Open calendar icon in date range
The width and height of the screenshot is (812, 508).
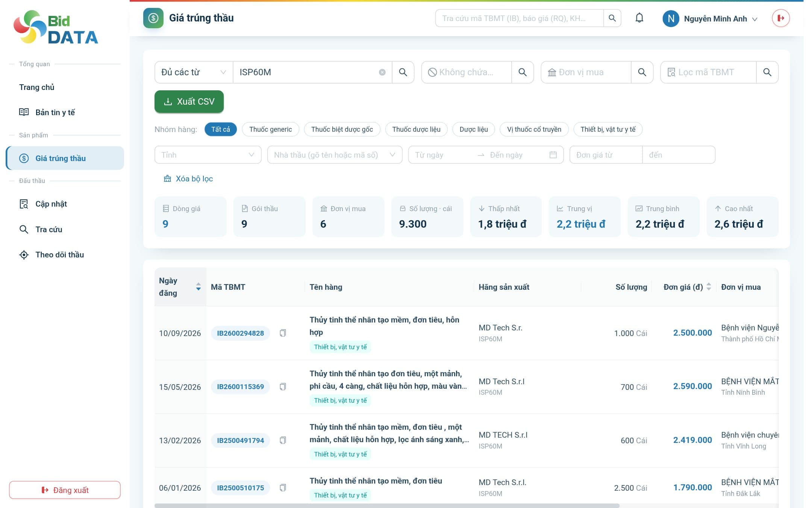pos(553,155)
